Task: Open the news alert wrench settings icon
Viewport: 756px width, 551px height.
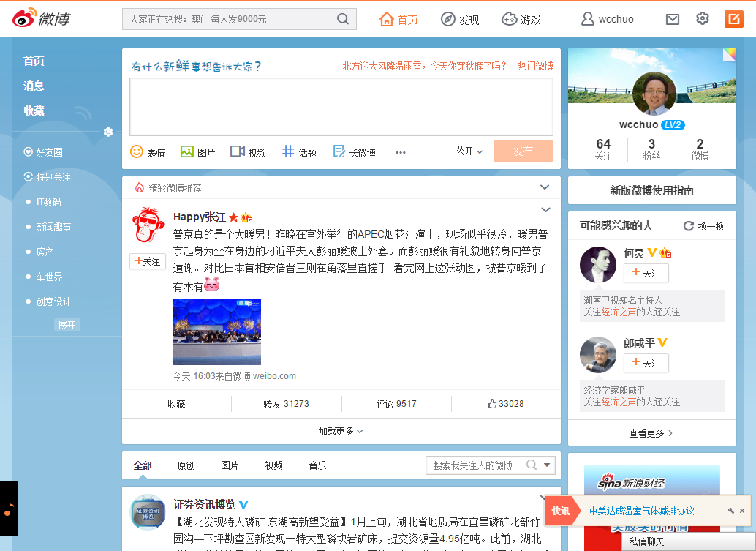Action: [731, 511]
